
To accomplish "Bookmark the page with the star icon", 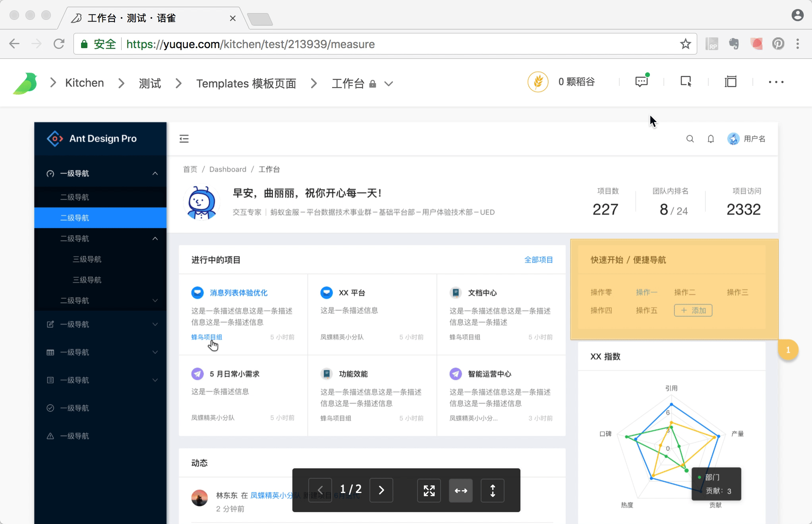I will pyautogui.click(x=685, y=44).
